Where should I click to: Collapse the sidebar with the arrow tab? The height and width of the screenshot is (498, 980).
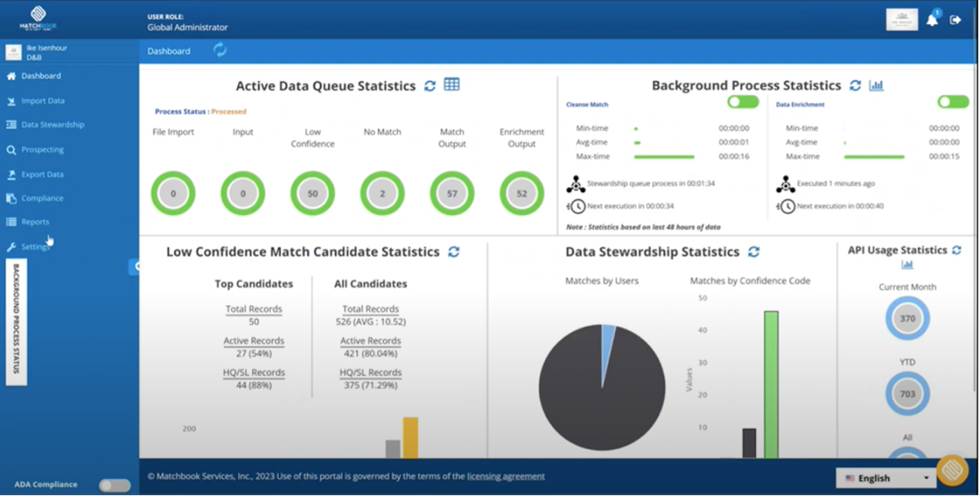[x=134, y=266]
